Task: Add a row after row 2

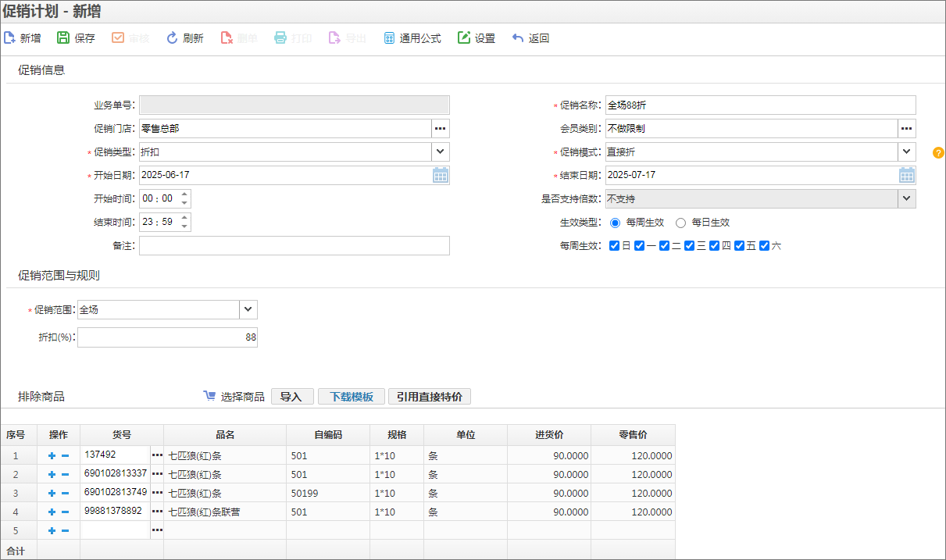Action: [x=52, y=474]
